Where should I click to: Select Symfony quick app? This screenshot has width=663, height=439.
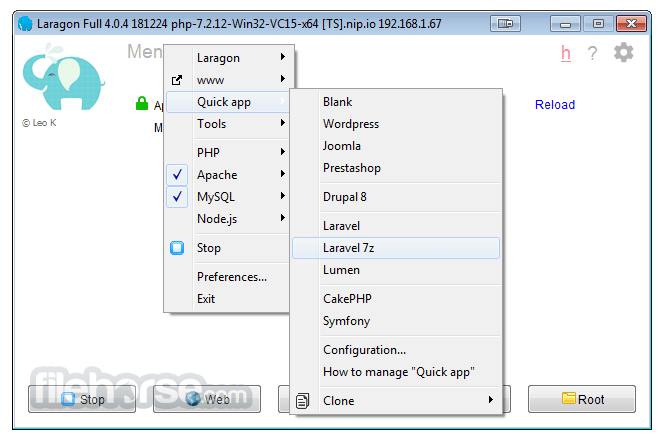tap(396, 321)
